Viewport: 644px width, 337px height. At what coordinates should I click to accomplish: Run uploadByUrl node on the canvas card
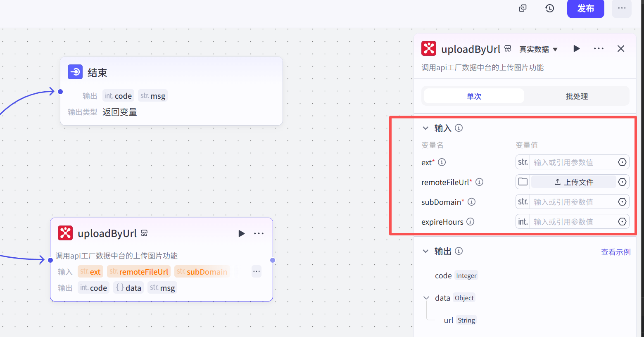click(x=242, y=234)
